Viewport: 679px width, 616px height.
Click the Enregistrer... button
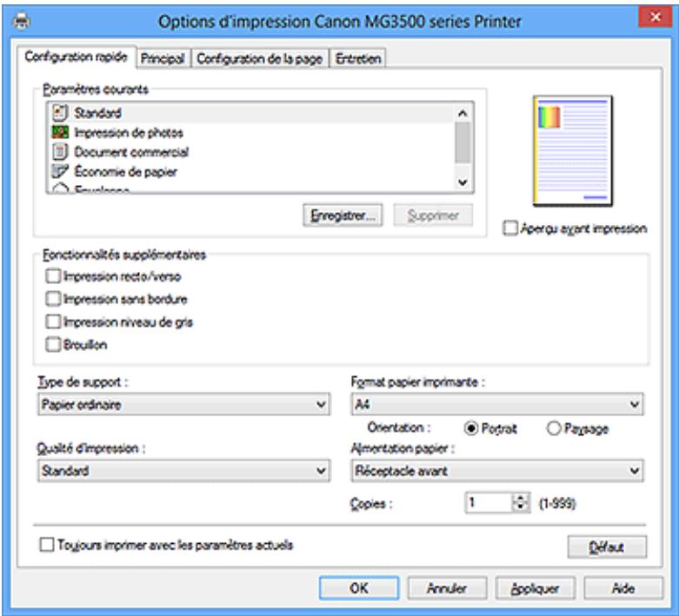(343, 215)
